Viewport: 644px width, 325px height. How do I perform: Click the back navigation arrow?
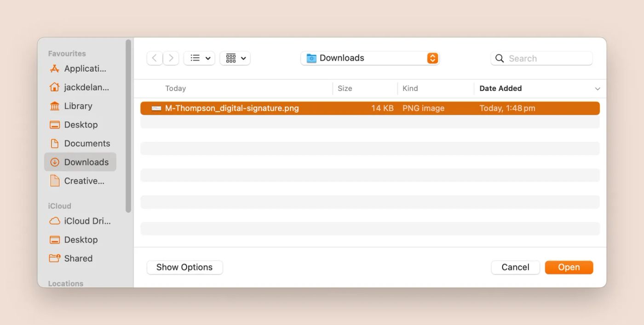point(155,58)
